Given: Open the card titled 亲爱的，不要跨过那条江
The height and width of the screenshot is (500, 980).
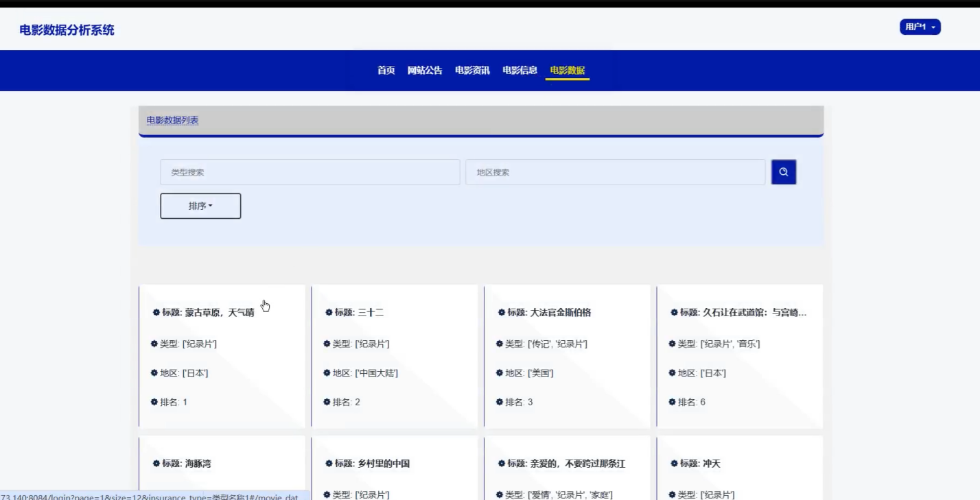Looking at the screenshot, I should point(567,468).
